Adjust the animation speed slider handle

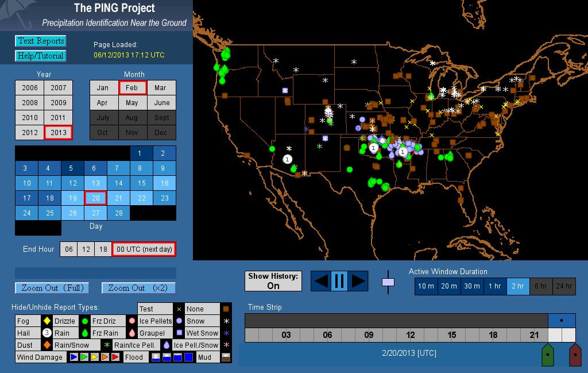(x=388, y=282)
